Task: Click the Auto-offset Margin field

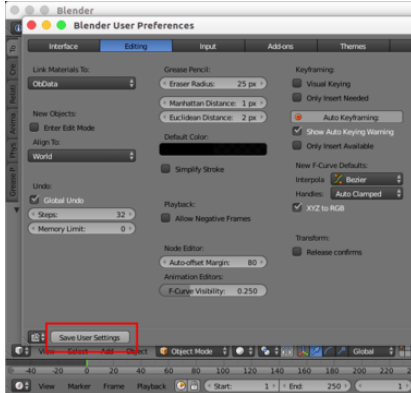Action: coord(213,262)
